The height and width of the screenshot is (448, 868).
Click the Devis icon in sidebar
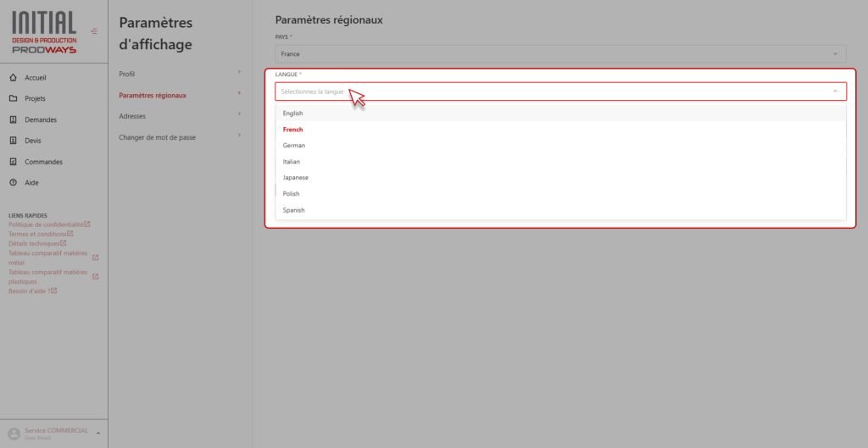click(x=14, y=141)
